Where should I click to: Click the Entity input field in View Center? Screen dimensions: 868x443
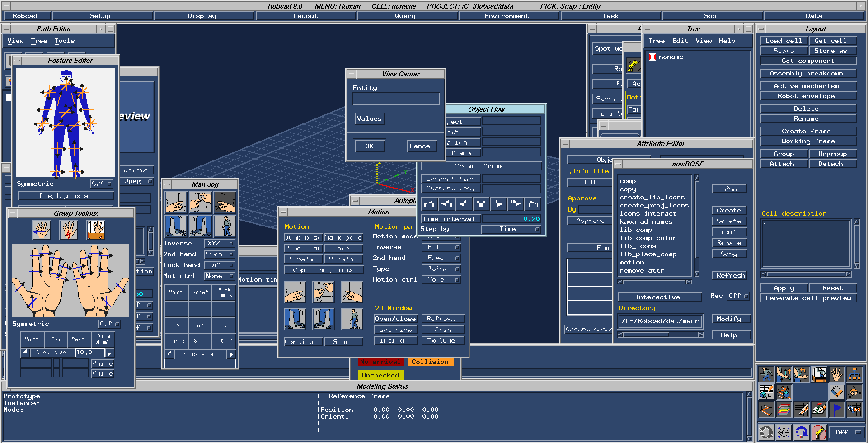(396, 99)
